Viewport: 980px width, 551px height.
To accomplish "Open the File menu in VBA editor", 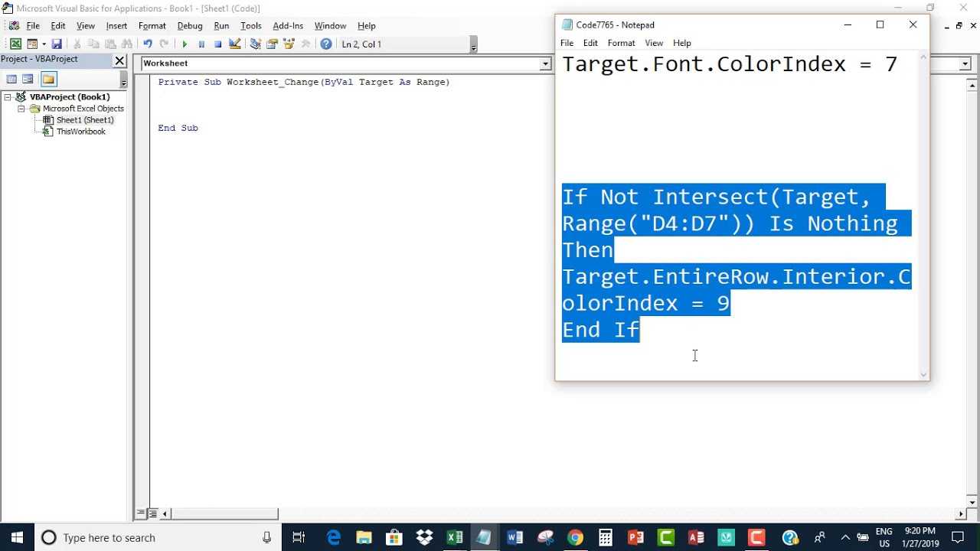I will click(x=33, y=26).
